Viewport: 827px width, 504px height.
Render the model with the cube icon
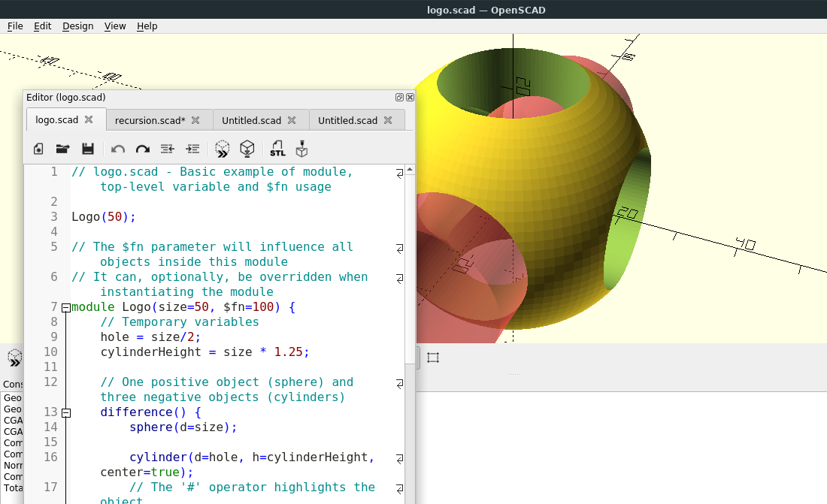247,149
